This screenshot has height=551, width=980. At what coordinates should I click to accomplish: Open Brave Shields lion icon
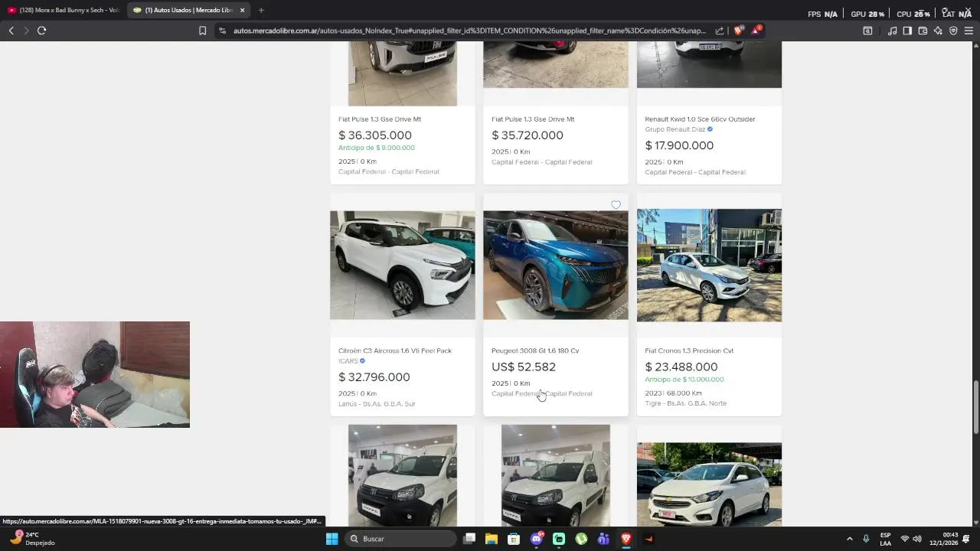coord(739,31)
